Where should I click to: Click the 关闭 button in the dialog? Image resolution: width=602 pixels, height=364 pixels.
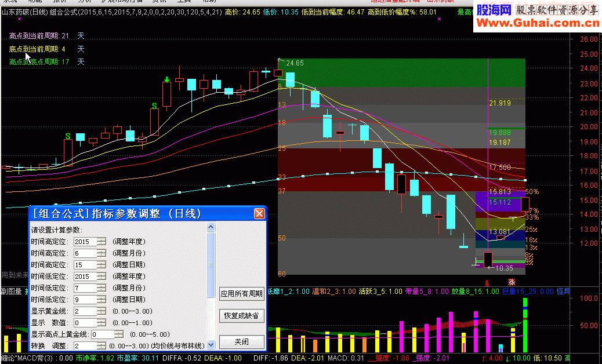coord(241,342)
